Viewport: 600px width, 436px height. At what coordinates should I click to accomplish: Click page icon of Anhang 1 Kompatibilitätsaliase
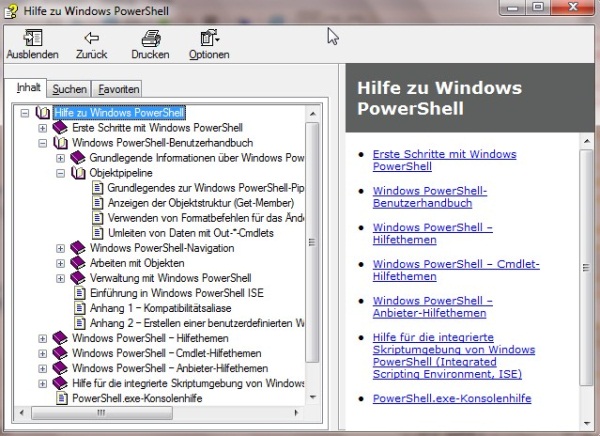[80, 308]
